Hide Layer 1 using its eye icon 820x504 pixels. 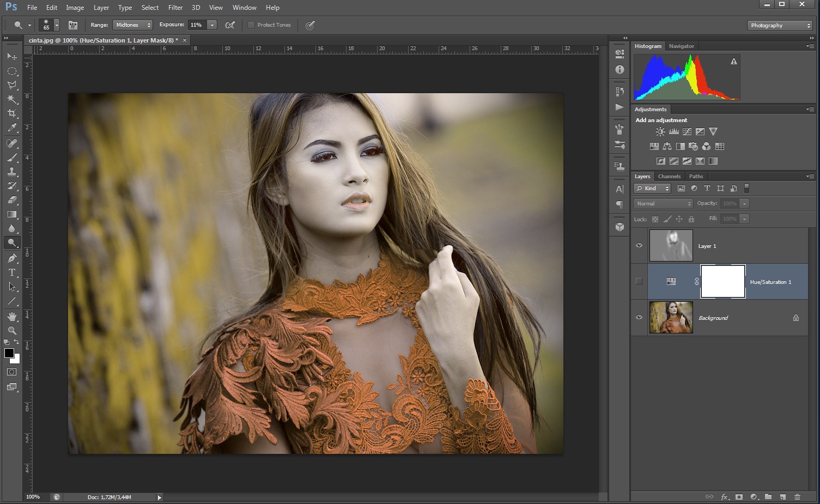click(639, 245)
